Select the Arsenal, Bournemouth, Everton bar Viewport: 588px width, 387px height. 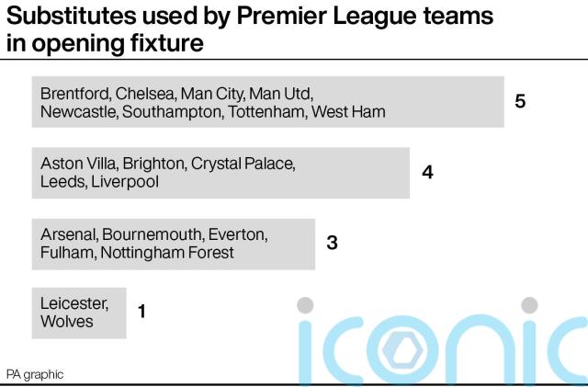174,244
